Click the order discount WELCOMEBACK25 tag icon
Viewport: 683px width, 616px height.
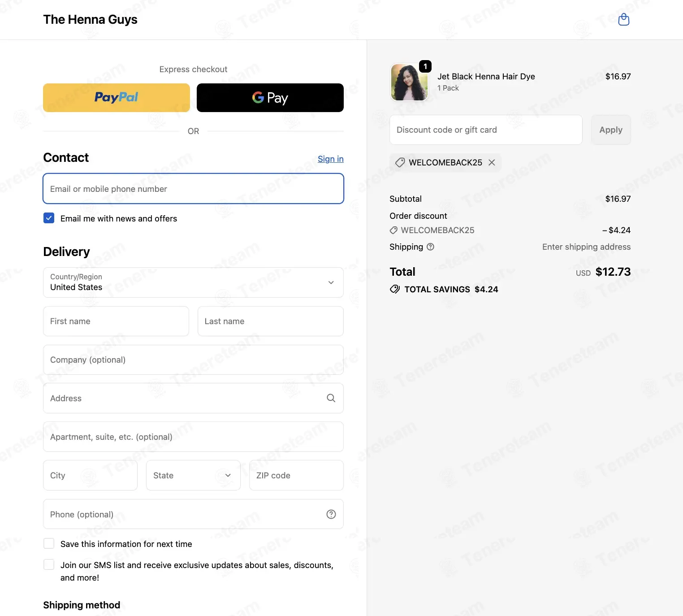[393, 230]
